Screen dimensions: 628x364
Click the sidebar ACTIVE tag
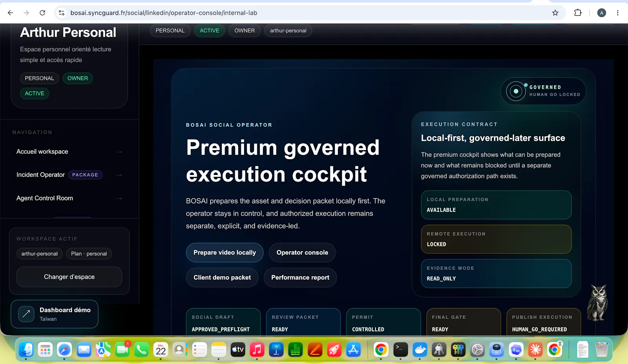point(35,93)
